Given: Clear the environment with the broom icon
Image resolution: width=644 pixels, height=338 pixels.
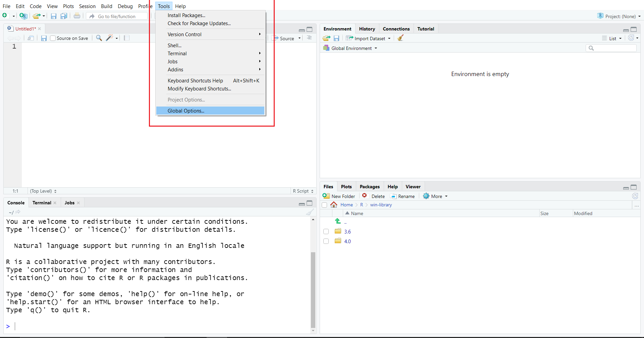Looking at the screenshot, I should 400,38.
